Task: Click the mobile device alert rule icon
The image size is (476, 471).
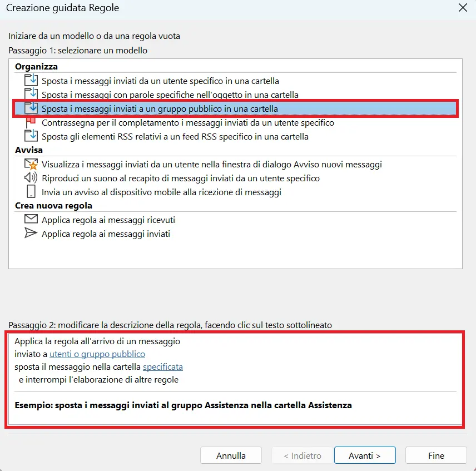Action: click(32, 192)
